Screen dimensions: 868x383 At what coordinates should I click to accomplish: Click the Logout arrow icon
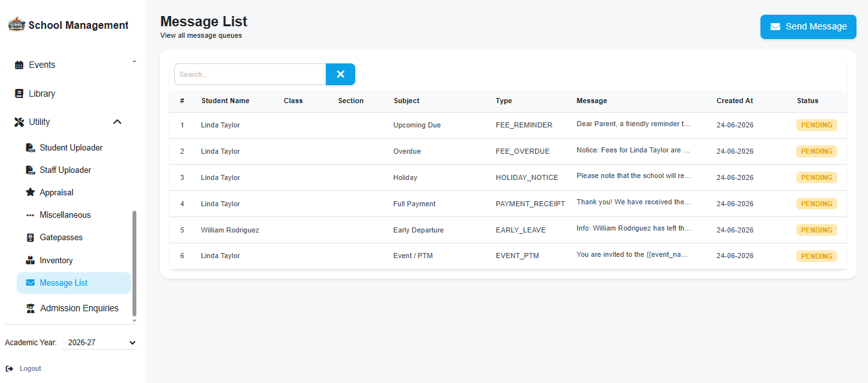pyautogui.click(x=10, y=369)
